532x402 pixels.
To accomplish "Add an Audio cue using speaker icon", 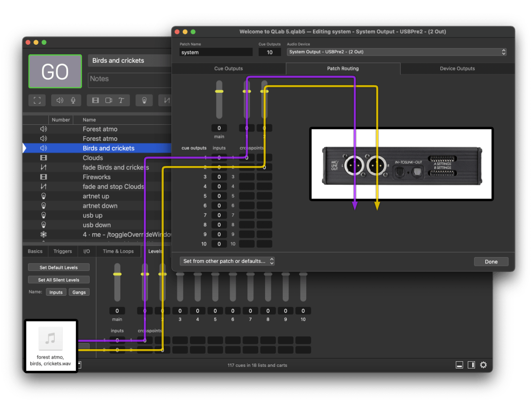I will pos(60,100).
